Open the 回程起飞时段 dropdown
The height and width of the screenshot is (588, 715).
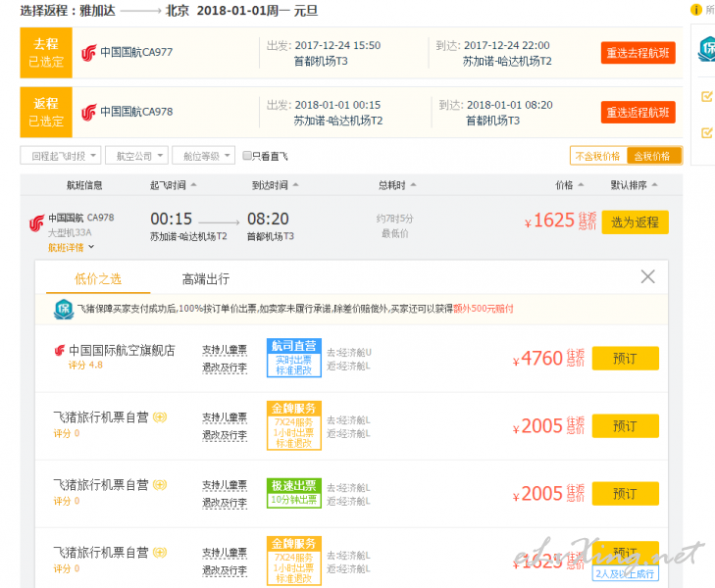(61, 155)
